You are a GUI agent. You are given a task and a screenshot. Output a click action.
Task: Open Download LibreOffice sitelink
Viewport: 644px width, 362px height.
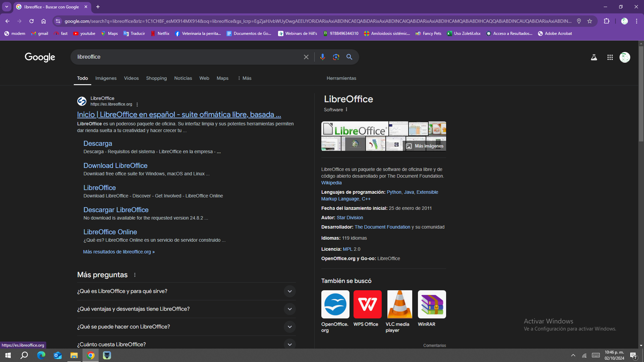(115, 166)
